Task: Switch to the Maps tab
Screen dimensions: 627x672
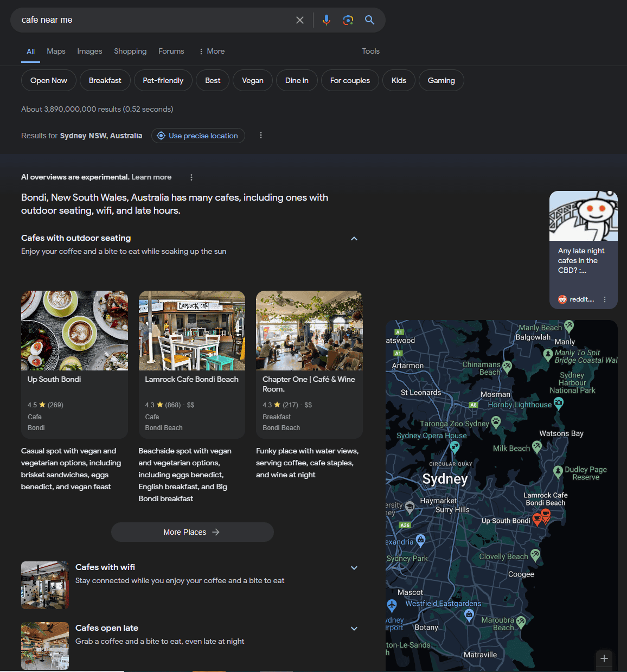Action: (x=56, y=51)
